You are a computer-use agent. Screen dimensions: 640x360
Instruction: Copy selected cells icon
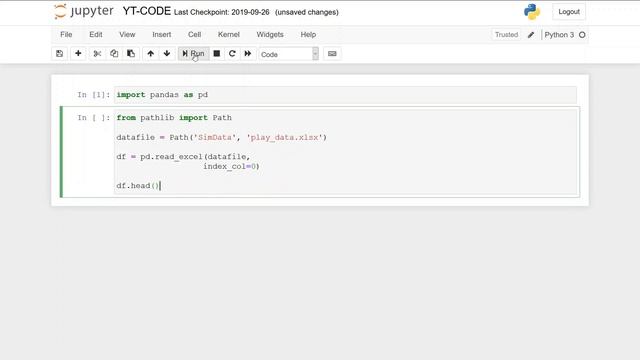(x=114, y=53)
